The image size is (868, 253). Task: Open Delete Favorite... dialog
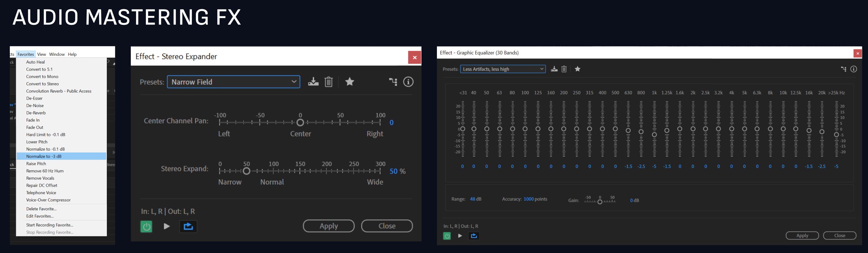pyautogui.click(x=61, y=209)
